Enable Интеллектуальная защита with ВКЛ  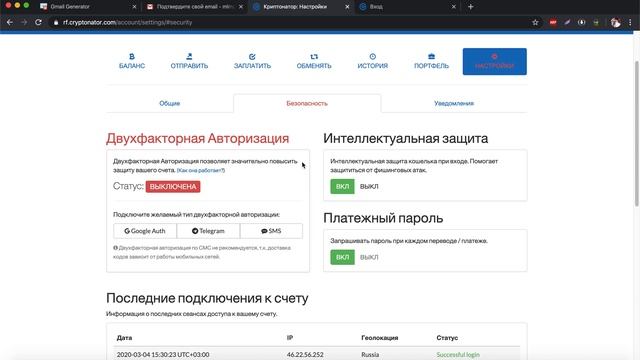click(342, 187)
